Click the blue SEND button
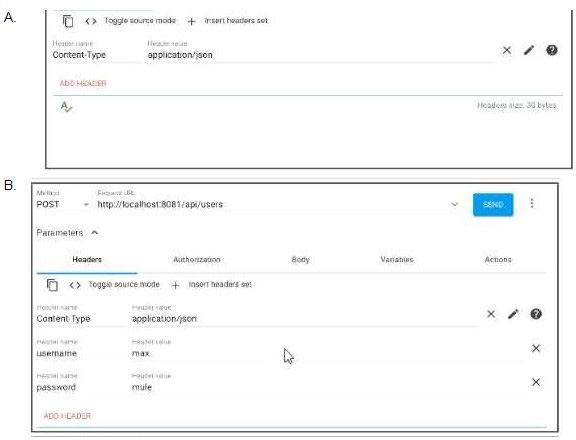 click(493, 205)
